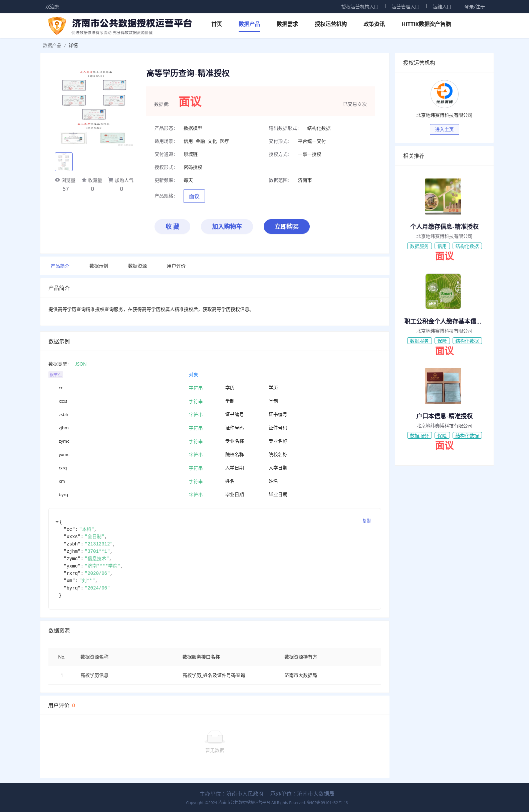Image resolution: width=529 pixels, height=812 pixels.
Task: Click the JSON data type label
Action: click(81, 364)
